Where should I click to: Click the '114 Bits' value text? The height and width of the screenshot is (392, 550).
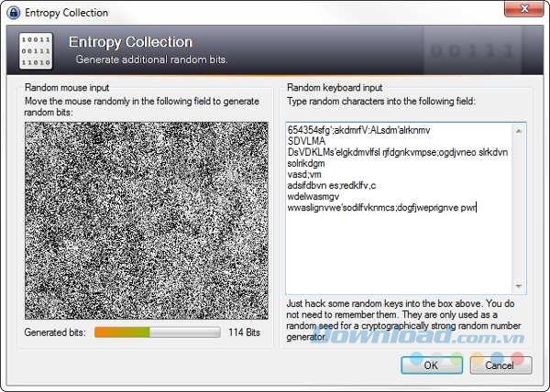click(244, 332)
